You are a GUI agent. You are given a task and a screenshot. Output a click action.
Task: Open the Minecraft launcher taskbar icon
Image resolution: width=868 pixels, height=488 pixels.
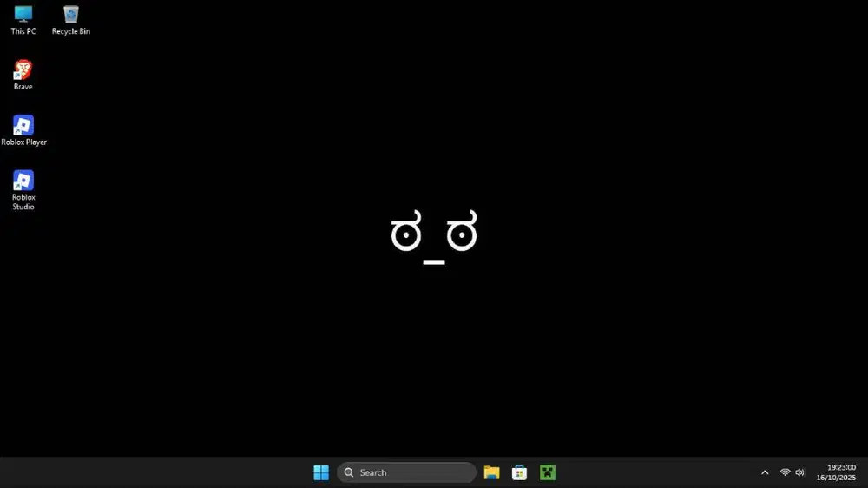547,472
